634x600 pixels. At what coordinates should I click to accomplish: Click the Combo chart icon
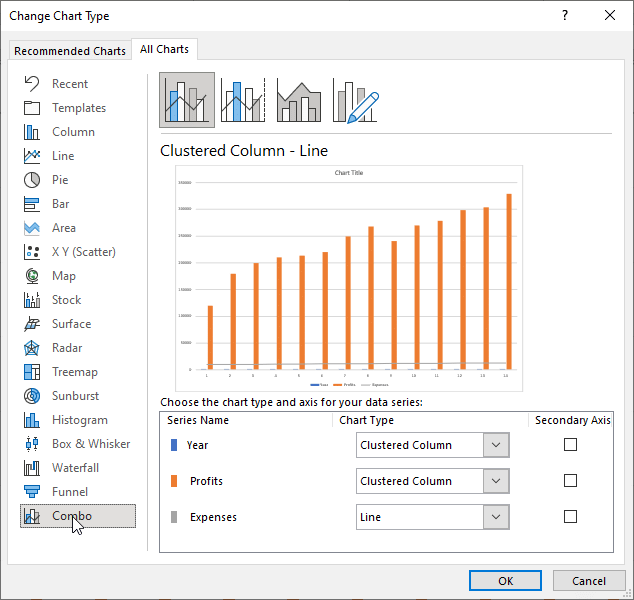click(x=32, y=516)
